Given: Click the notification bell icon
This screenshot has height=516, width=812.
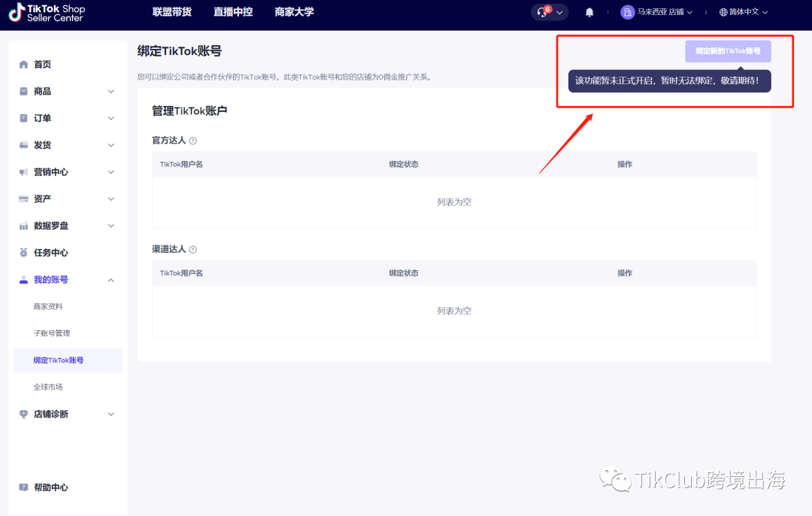Looking at the screenshot, I should click(589, 12).
